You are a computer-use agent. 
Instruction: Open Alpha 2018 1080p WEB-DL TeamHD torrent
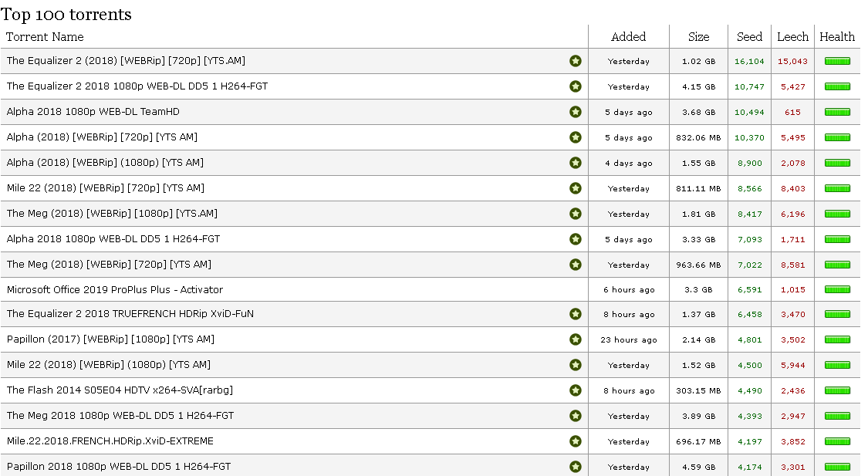(93, 112)
